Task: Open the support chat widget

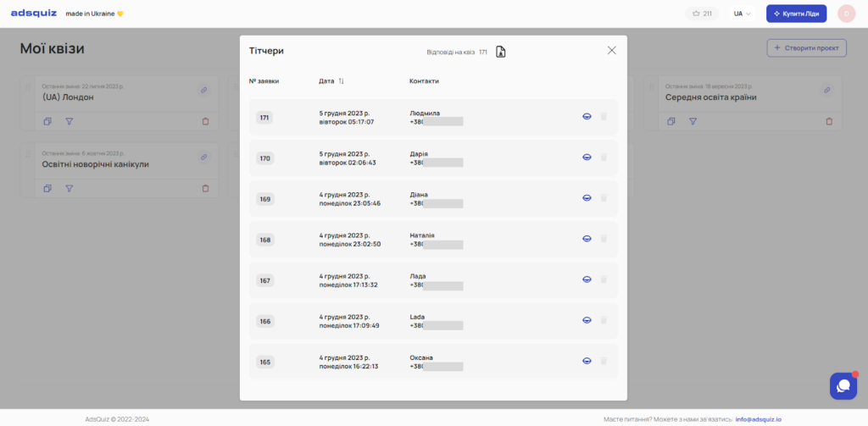Action: [843, 386]
